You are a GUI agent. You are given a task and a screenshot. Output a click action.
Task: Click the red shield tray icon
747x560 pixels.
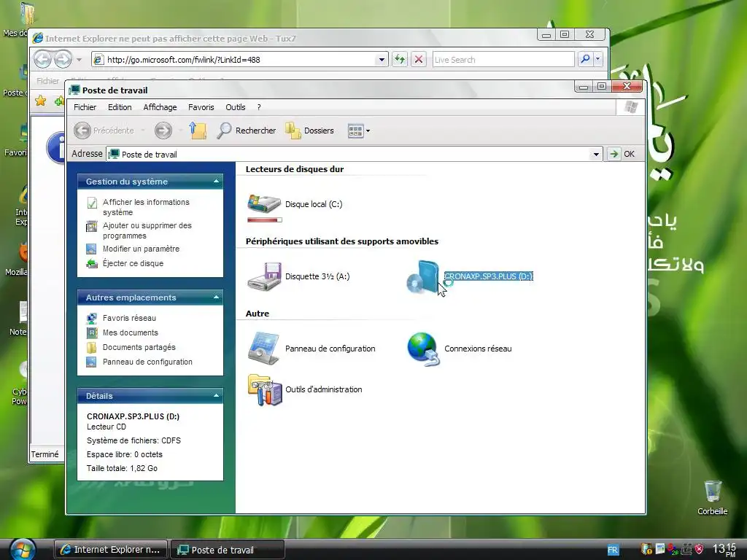pyautogui.click(x=699, y=549)
